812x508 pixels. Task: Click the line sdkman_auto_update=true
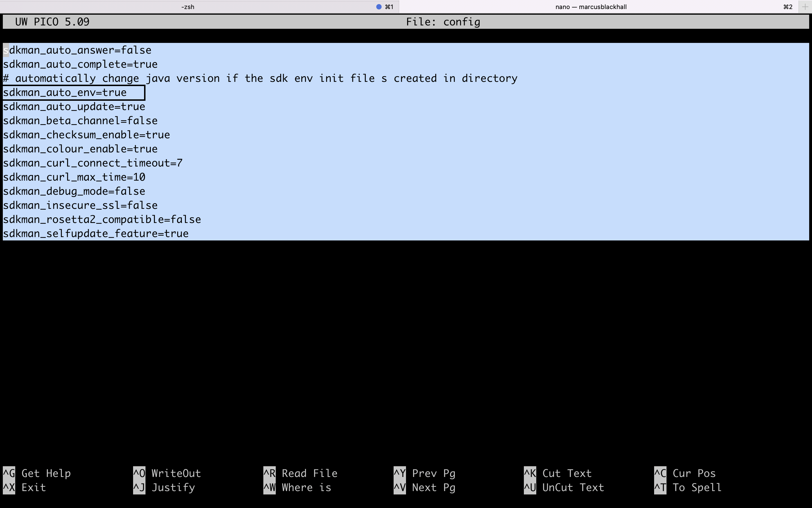[x=74, y=106]
